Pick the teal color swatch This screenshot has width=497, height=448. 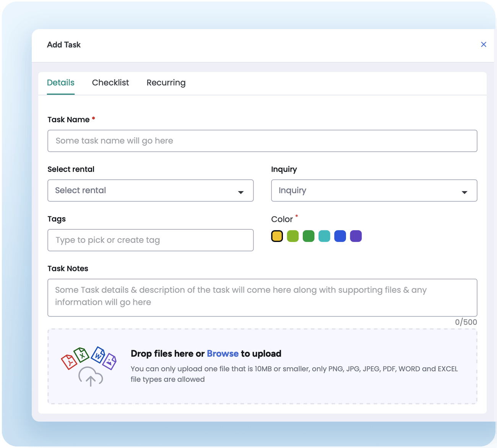click(x=324, y=236)
